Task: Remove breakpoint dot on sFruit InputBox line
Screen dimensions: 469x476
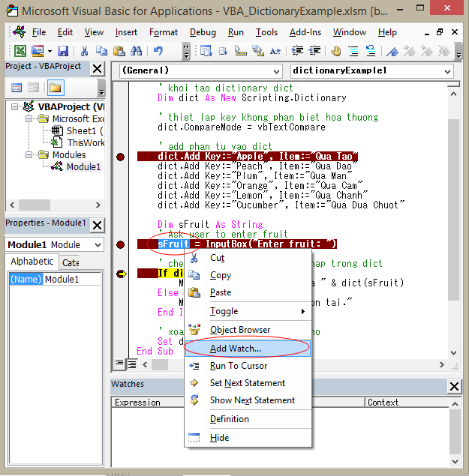Action: (120, 244)
